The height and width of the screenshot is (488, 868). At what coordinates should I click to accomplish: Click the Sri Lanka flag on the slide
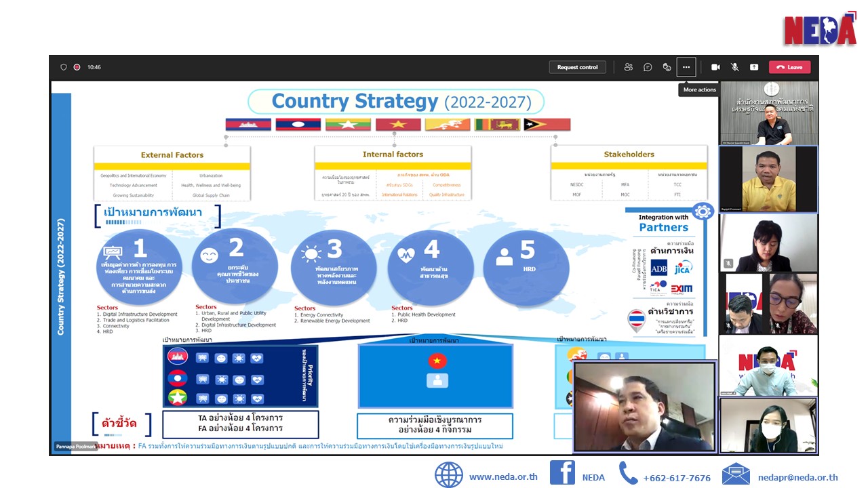point(497,125)
